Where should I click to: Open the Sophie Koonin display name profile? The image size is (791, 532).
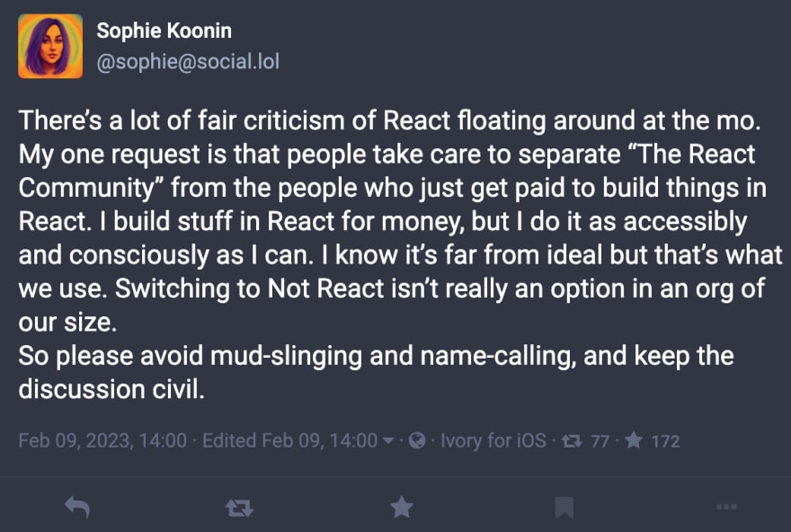[x=164, y=31]
